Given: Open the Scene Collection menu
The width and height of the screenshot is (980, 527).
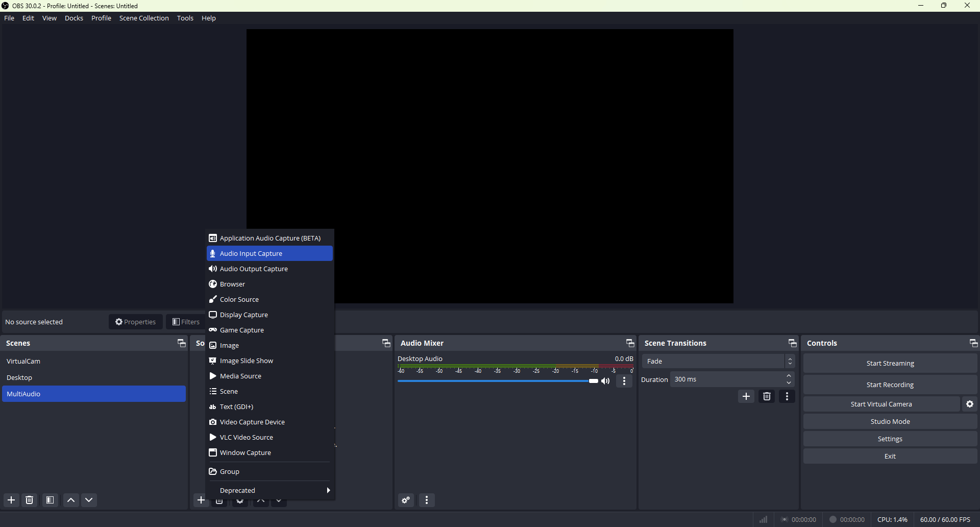Looking at the screenshot, I should click(144, 18).
